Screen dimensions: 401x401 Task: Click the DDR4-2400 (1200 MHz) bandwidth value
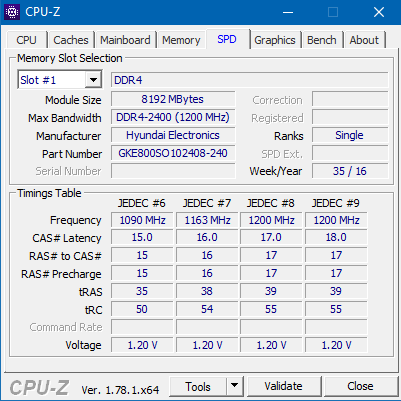click(x=173, y=117)
